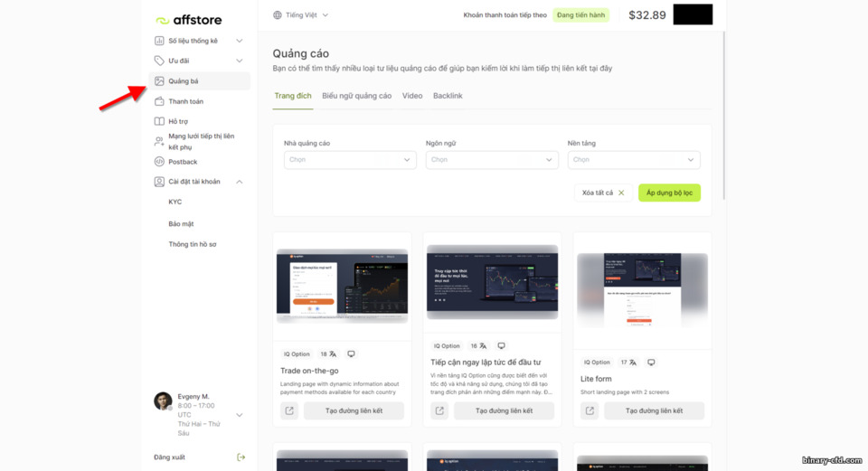Click the Quảng bá image icon
868x471 pixels.
(x=159, y=80)
